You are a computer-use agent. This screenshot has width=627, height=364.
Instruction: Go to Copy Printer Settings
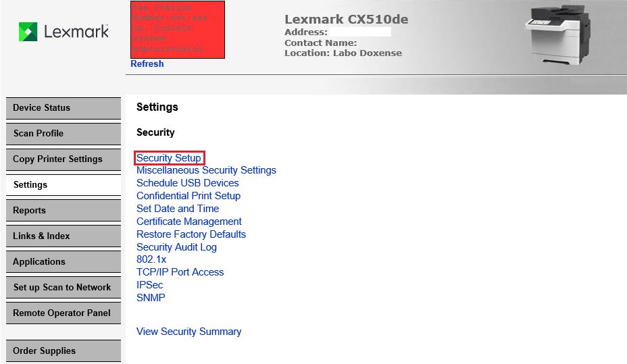[x=63, y=159]
